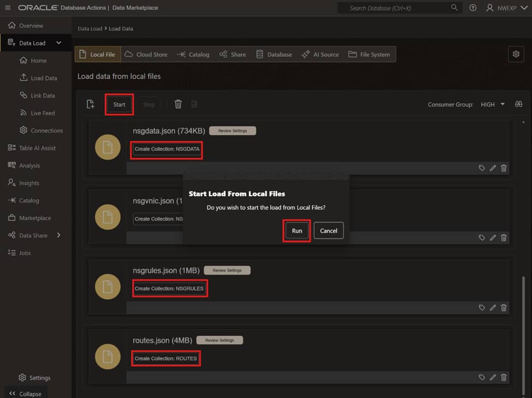Viewport: 532px width, 398px height.
Task: Switch to Catalog source tab
Action: pyautogui.click(x=193, y=54)
